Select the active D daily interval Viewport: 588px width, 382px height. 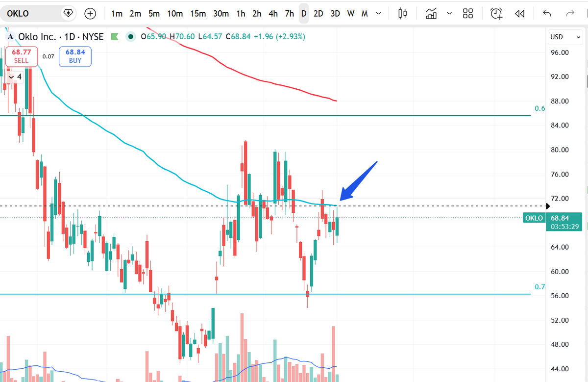(304, 13)
